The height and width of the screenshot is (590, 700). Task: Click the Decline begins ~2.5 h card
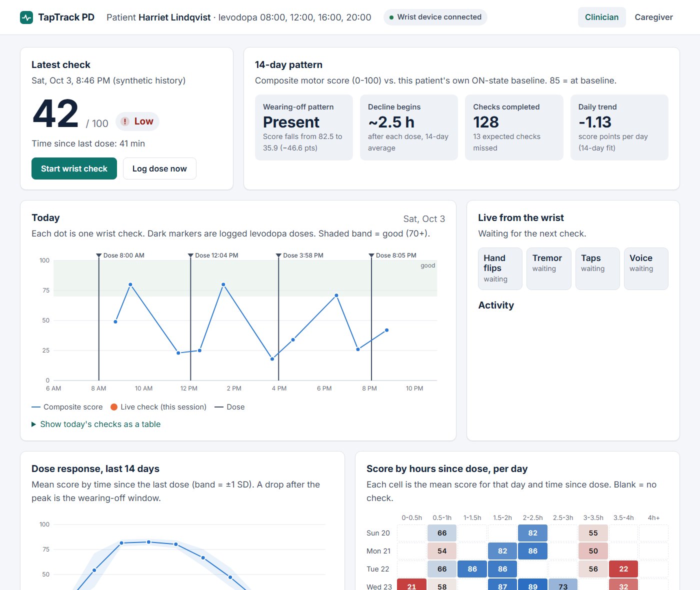coord(409,127)
